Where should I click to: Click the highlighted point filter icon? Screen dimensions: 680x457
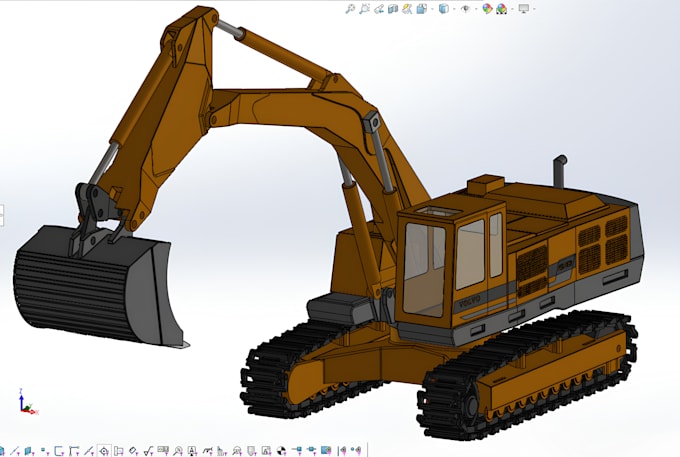pos(104,451)
